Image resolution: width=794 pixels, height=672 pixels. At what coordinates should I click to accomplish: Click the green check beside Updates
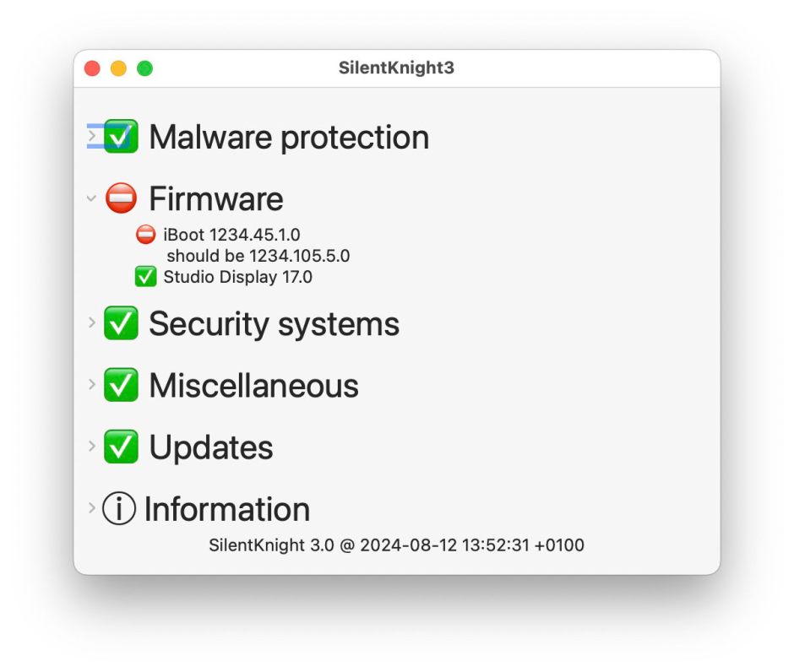click(121, 447)
